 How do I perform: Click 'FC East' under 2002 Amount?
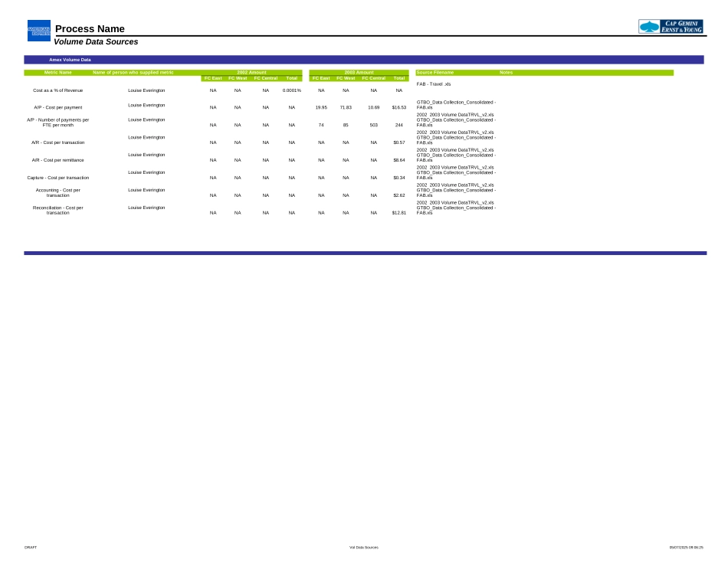click(213, 78)
